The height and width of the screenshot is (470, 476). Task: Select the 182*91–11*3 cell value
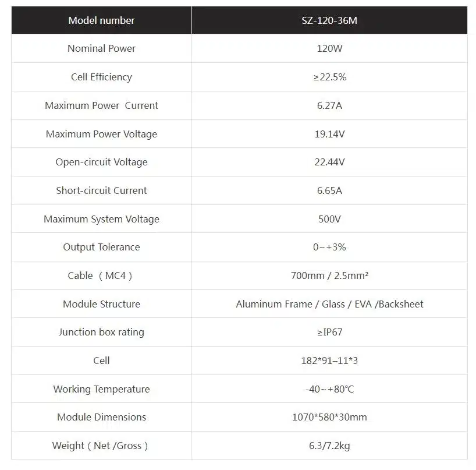click(x=329, y=361)
